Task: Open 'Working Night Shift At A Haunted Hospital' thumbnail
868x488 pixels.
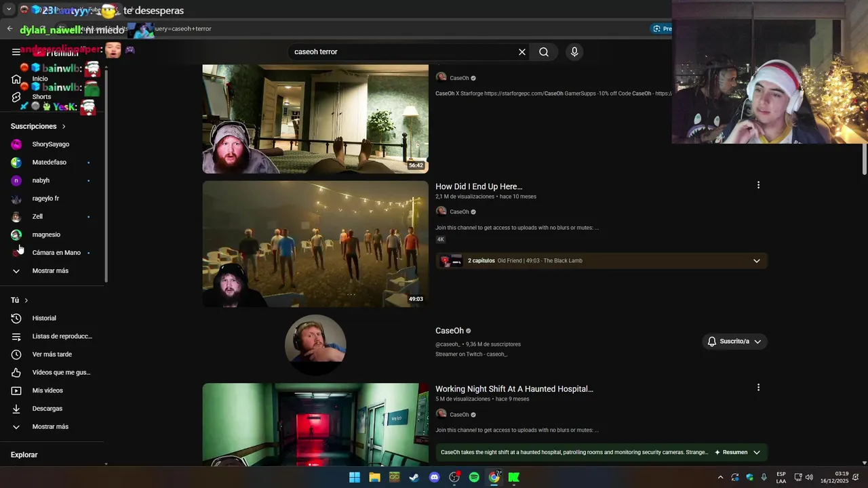Action: [x=315, y=424]
